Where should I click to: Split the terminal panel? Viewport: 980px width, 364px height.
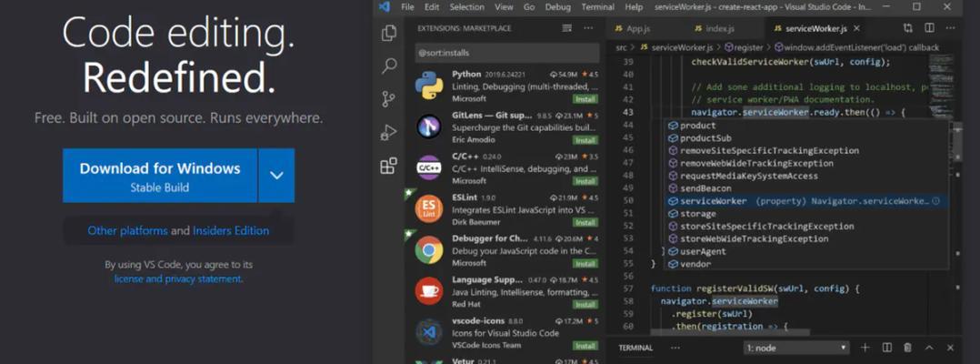[x=887, y=348]
